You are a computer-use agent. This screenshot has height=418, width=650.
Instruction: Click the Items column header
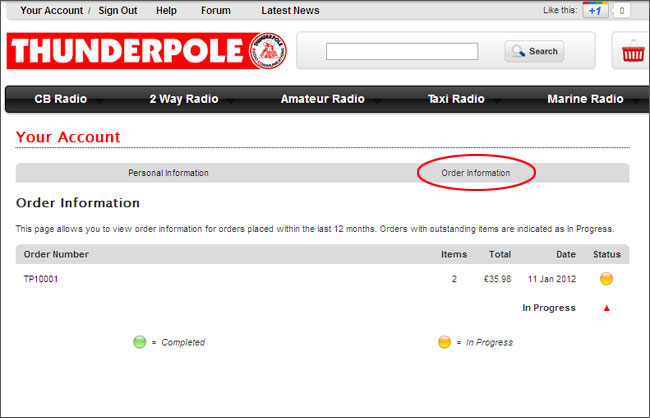454,254
